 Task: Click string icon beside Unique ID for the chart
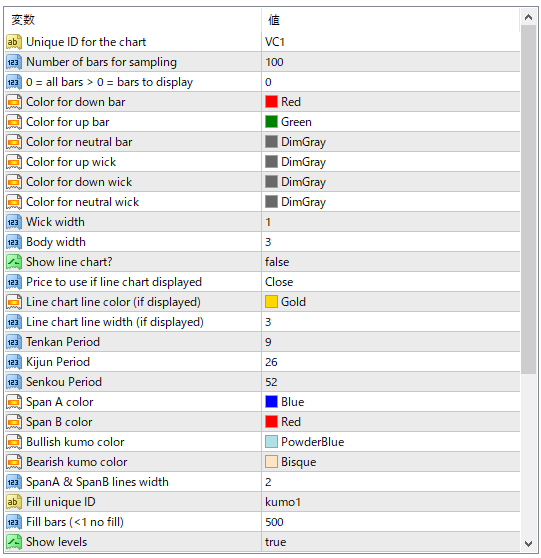14,42
